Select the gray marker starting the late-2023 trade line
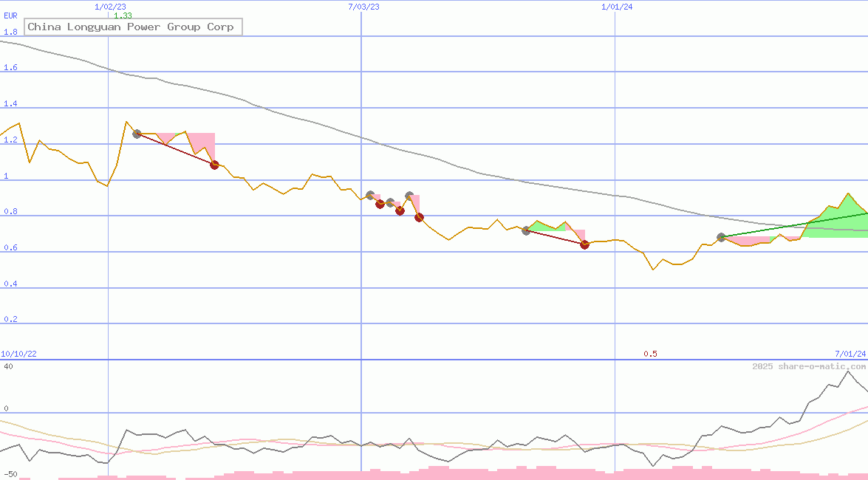The image size is (868, 480). [526, 230]
